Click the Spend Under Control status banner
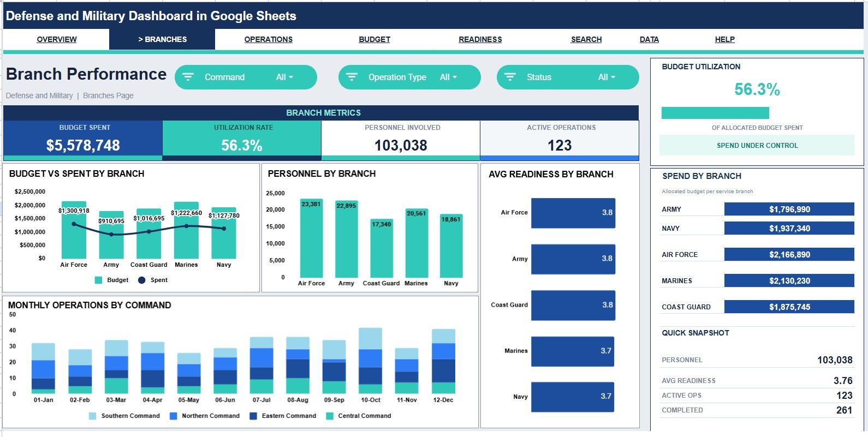The height and width of the screenshot is (437, 868). point(757,145)
